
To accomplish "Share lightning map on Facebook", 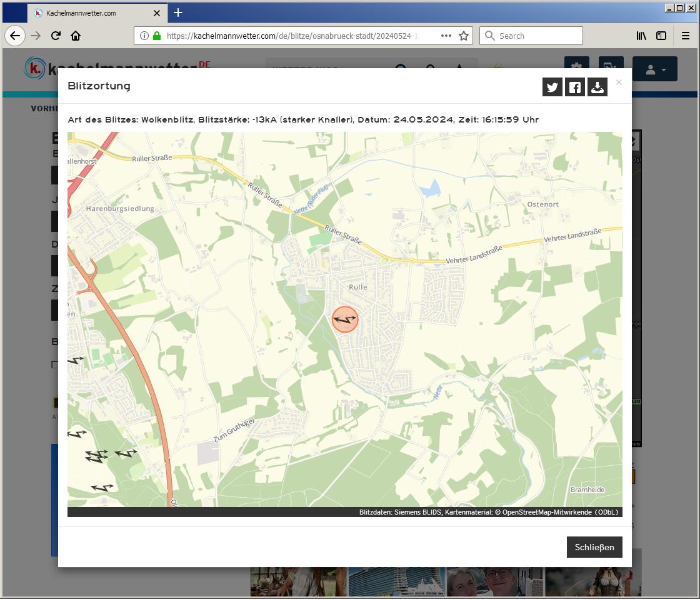I will [x=575, y=87].
